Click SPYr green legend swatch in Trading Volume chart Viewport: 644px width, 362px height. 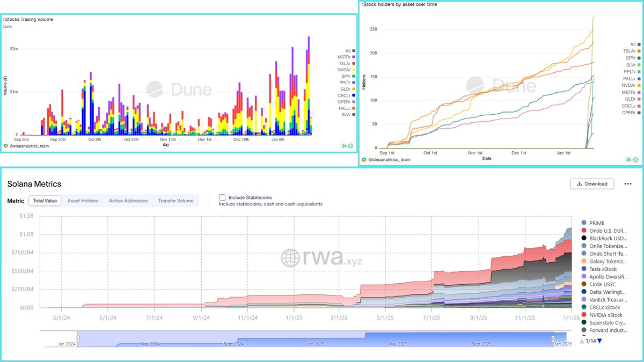click(x=354, y=77)
